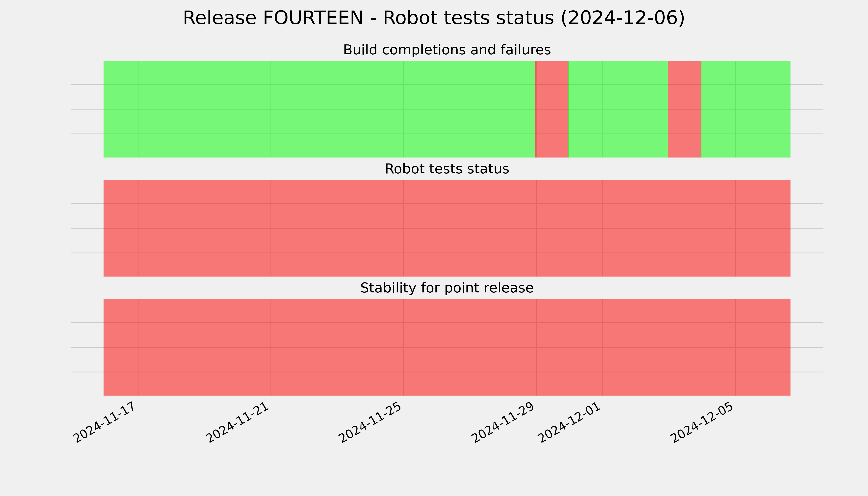Click the first red failure band in builds
The height and width of the screenshot is (496, 868).
click(x=552, y=109)
